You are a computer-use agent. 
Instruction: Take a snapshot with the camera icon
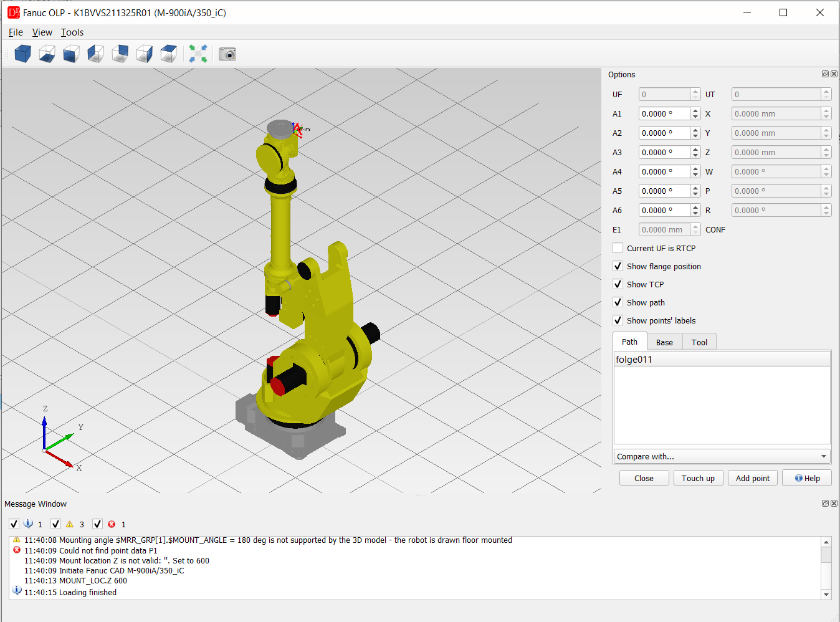tap(227, 54)
